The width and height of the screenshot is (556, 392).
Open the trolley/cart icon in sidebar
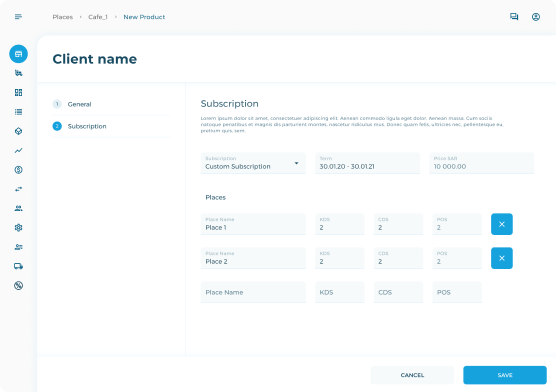18,73
